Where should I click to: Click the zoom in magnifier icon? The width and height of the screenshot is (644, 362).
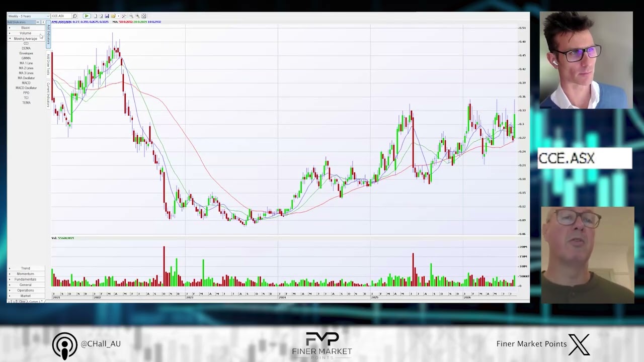click(137, 16)
